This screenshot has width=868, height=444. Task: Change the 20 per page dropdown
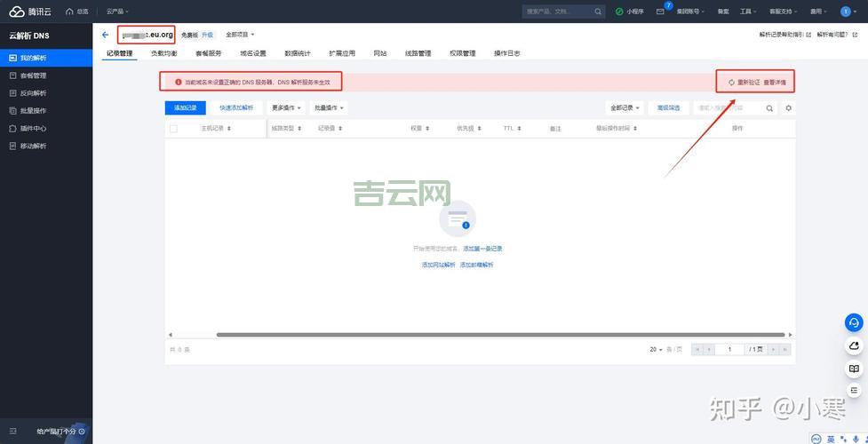click(657, 350)
